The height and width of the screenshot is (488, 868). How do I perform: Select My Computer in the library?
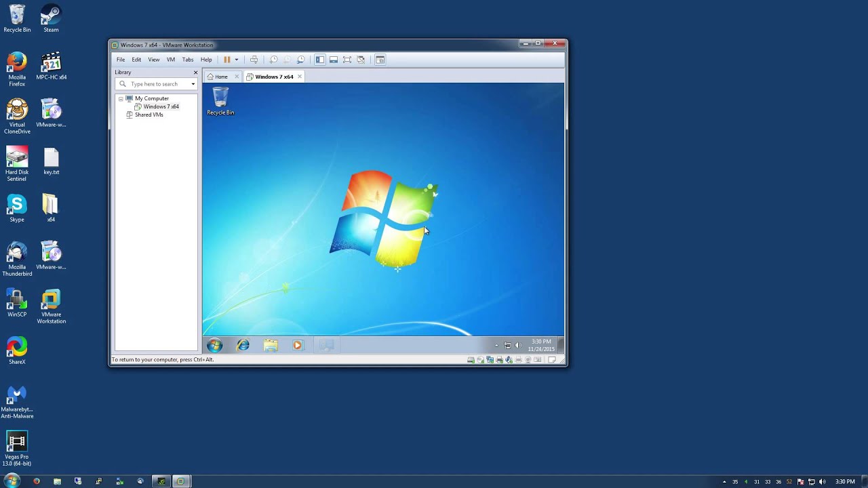tap(151, 98)
